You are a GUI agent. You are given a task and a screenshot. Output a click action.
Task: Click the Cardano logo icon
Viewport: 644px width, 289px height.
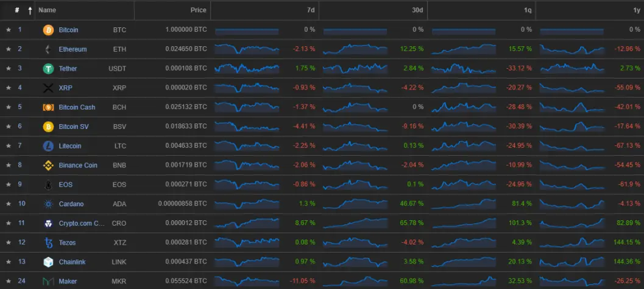[49, 204]
